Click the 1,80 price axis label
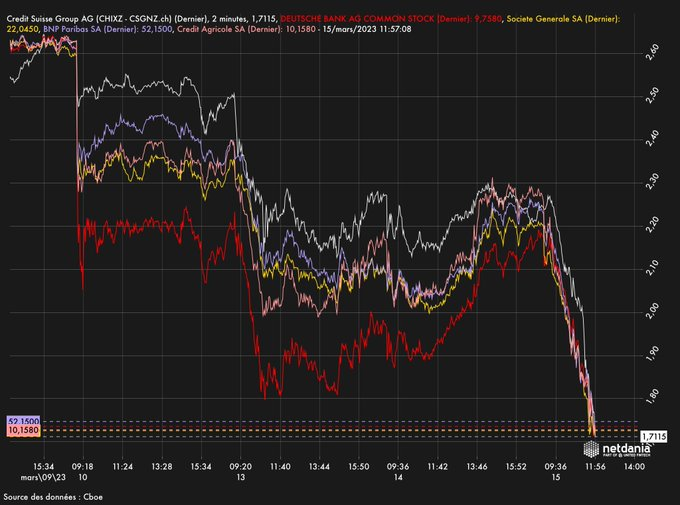680x505 pixels. point(652,394)
